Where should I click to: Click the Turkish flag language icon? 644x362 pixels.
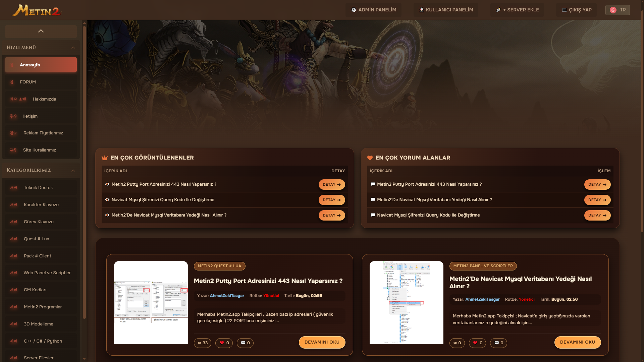tap(613, 10)
